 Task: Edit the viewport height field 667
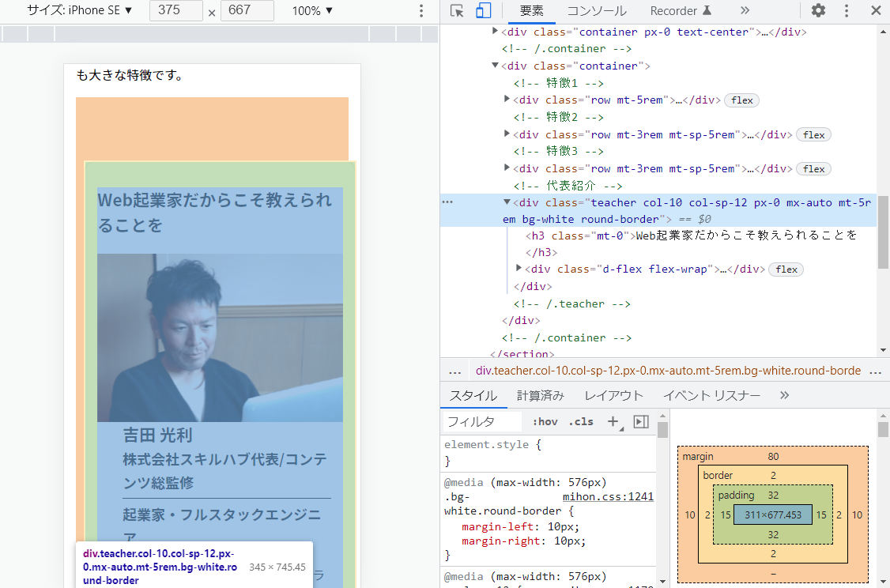click(x=247, y=11)
